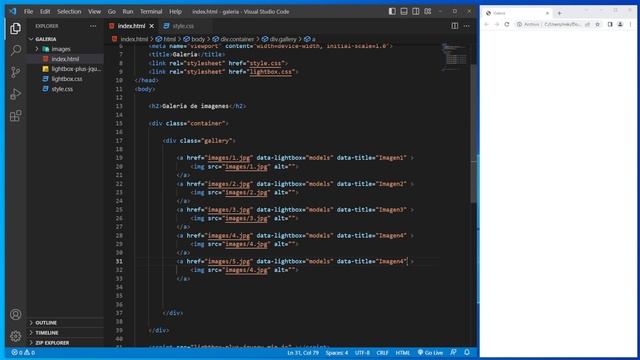This screenshot has height=360, width=640.
Task: Follow the style.css href link in code
Action: 266,63
